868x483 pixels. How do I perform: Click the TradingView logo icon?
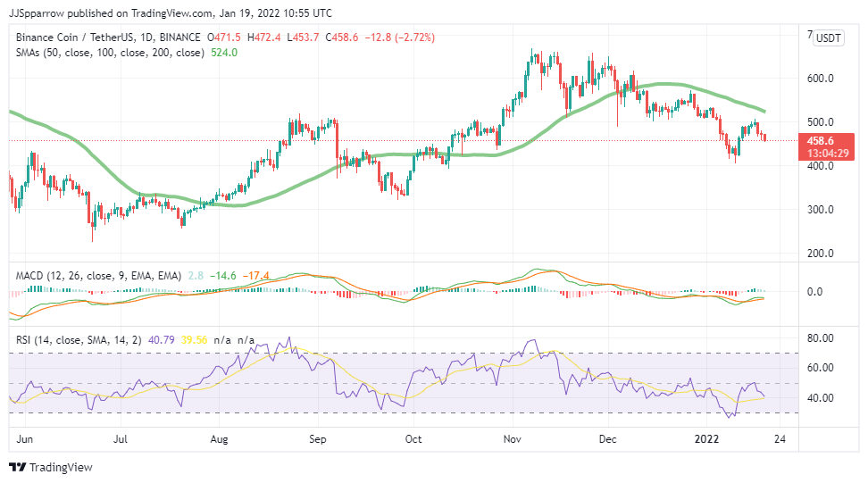(18, 468)
